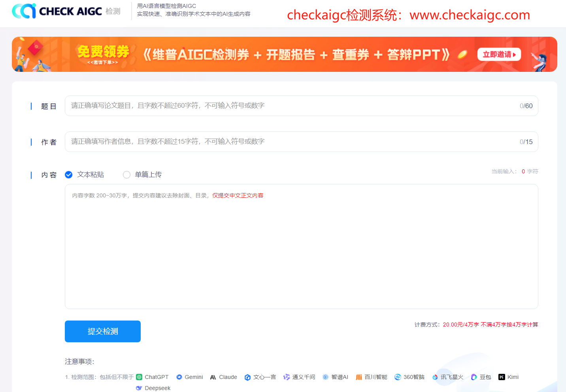
Task: Select the 单篇上传 radio option
Action: [x=126, y=174]
